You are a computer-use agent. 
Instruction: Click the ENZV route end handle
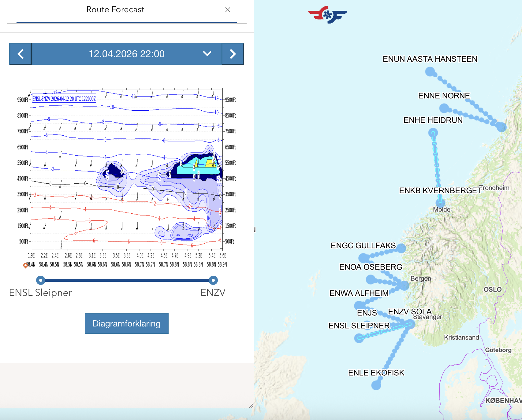pyautogui.click(x=213, y=280)
